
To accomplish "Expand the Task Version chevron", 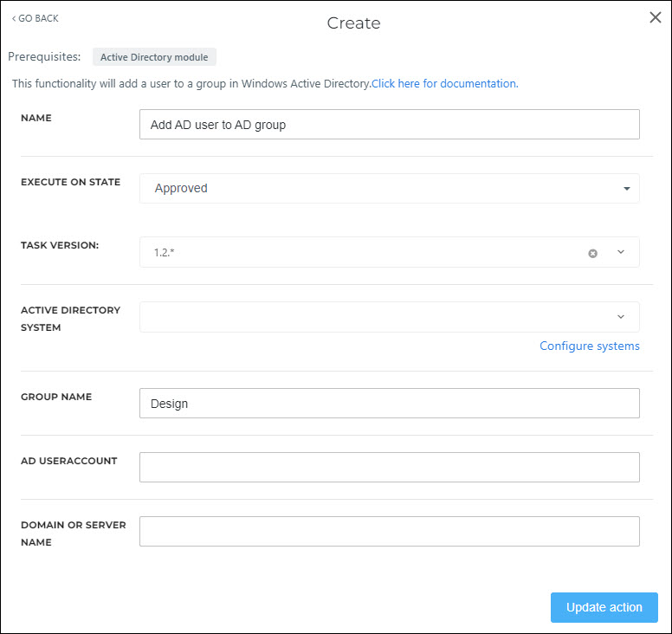I will pos(621,252).
